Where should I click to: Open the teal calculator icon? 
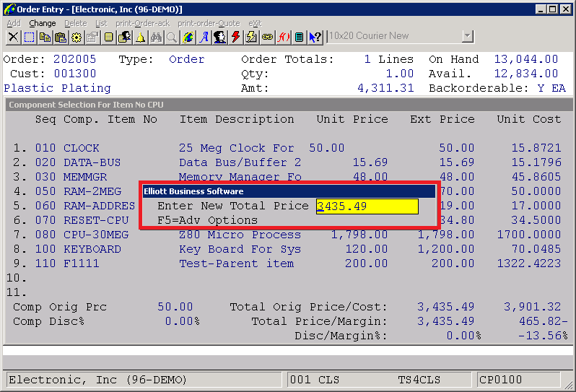tap(299, 37)
